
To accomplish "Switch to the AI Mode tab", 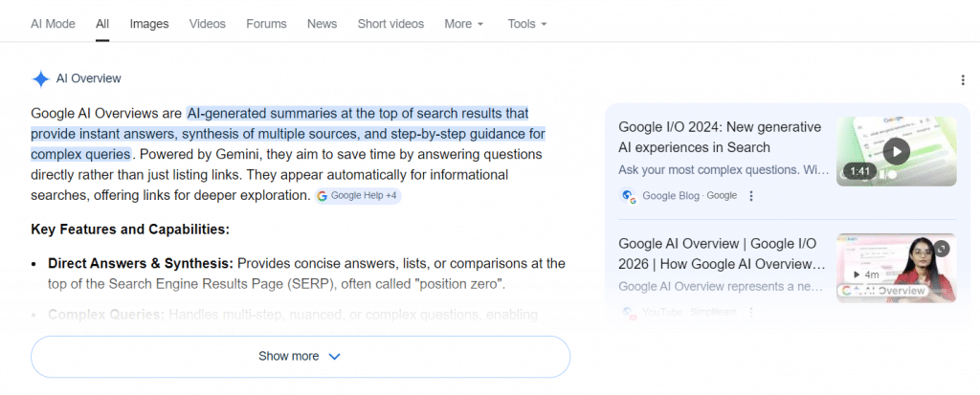I will coord(53,24).
